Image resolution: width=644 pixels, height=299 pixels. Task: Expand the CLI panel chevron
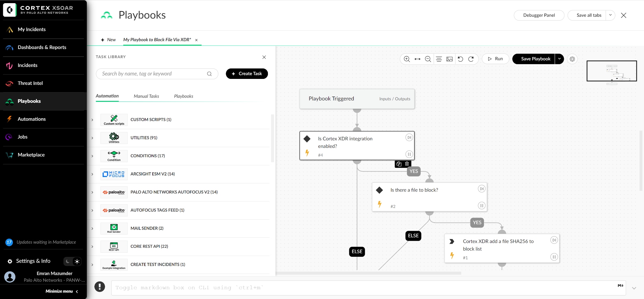pyautogui.click(x=634, y=288)
